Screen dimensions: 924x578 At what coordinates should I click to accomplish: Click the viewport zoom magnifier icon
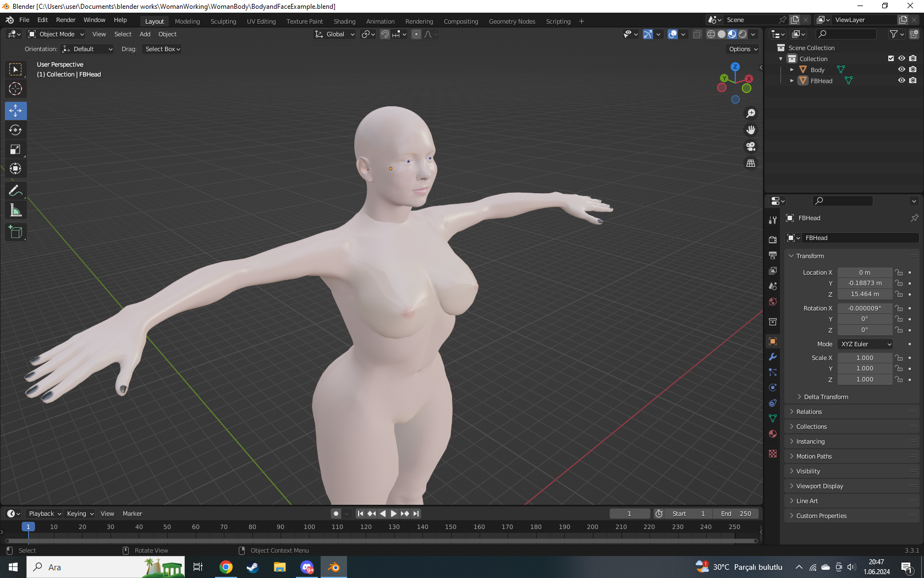[x=751, y=113]
